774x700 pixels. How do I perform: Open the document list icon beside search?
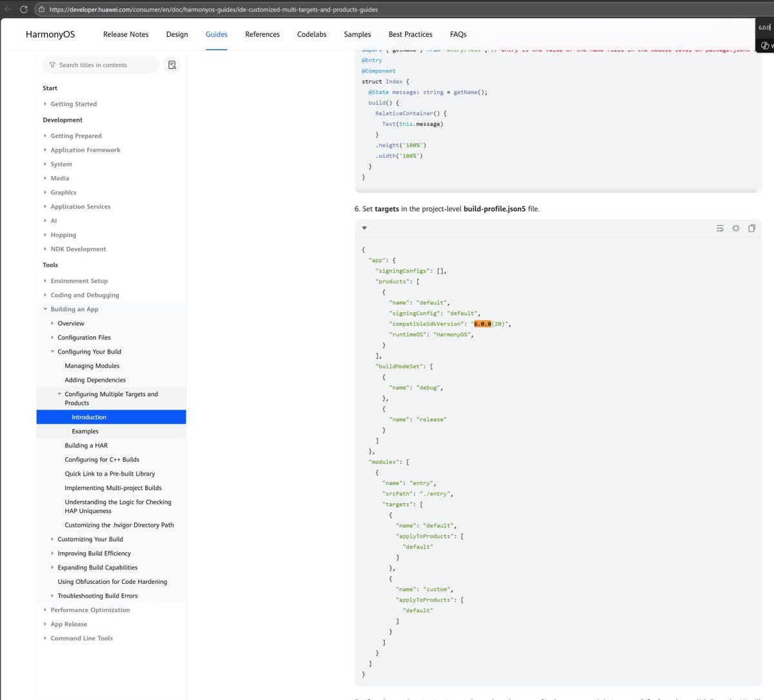point(172,65)
